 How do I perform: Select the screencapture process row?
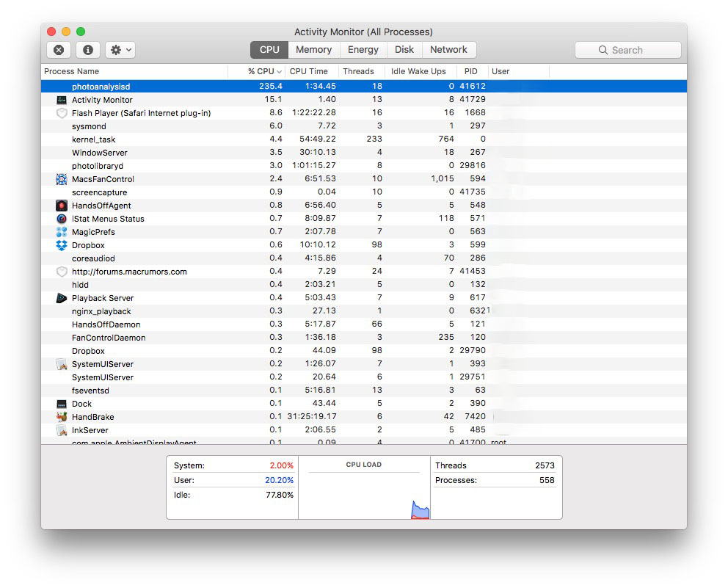(x=364, y=192)
